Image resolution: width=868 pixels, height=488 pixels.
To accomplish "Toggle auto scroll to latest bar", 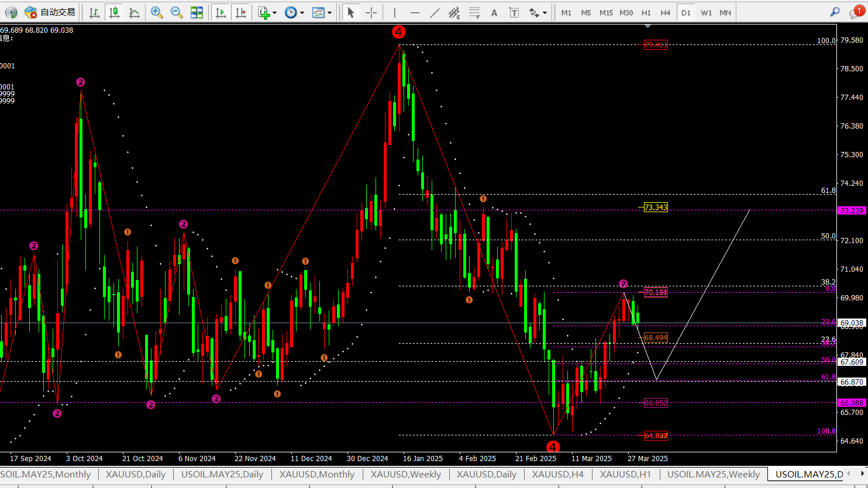I will point(221,12).
